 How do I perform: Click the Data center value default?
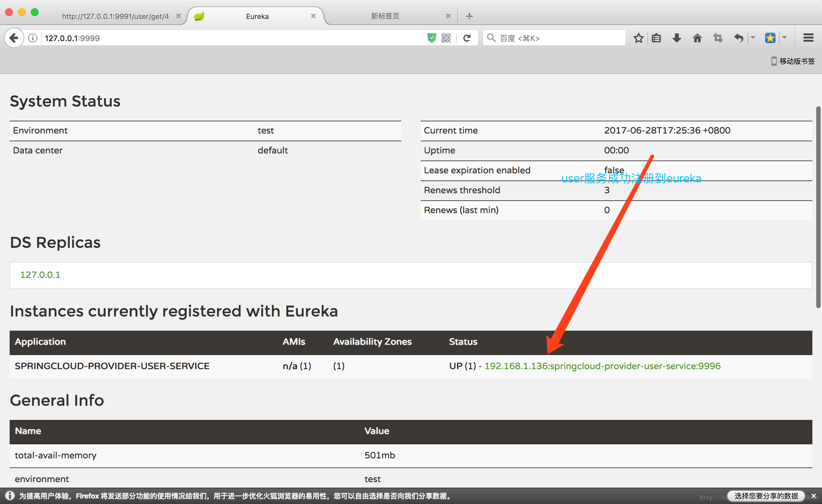coord(273,151)
